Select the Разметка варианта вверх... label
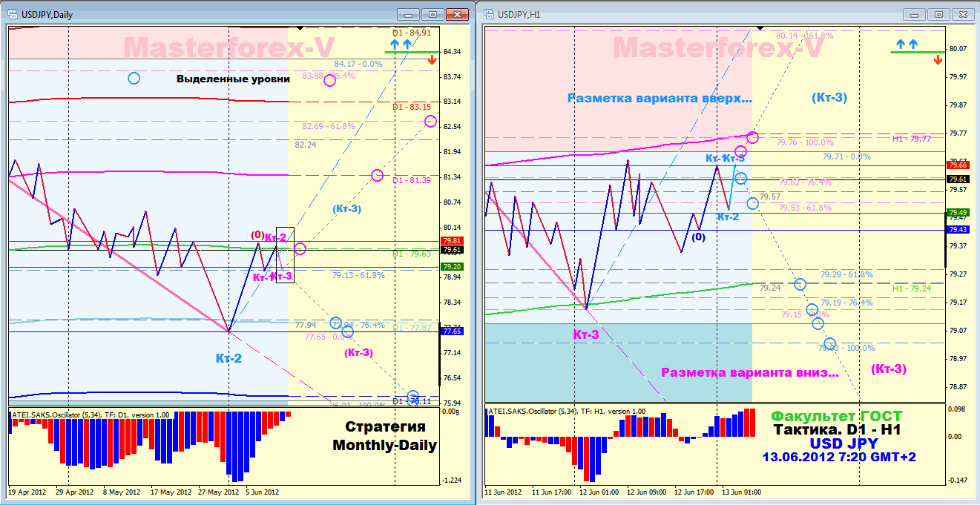The image size is (980, 505). pyautogui.click(x=660, y=98)
